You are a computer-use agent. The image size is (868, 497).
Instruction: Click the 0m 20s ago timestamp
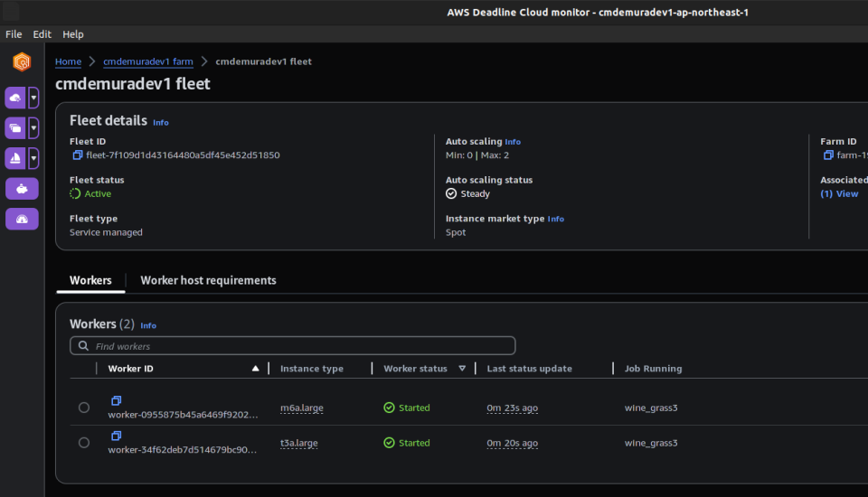pyautogui.click(x=512, y=443)
